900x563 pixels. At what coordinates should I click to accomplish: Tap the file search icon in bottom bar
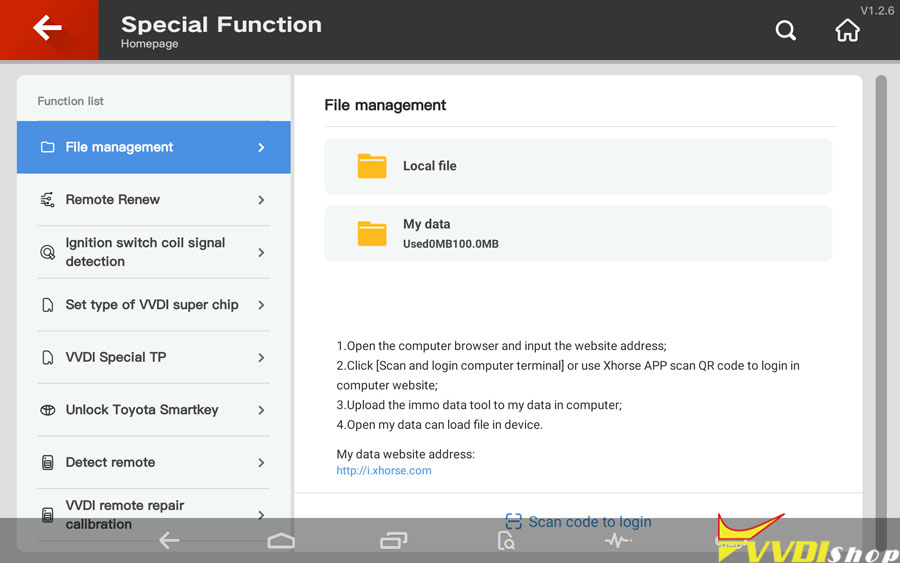(x=507, y=541)
